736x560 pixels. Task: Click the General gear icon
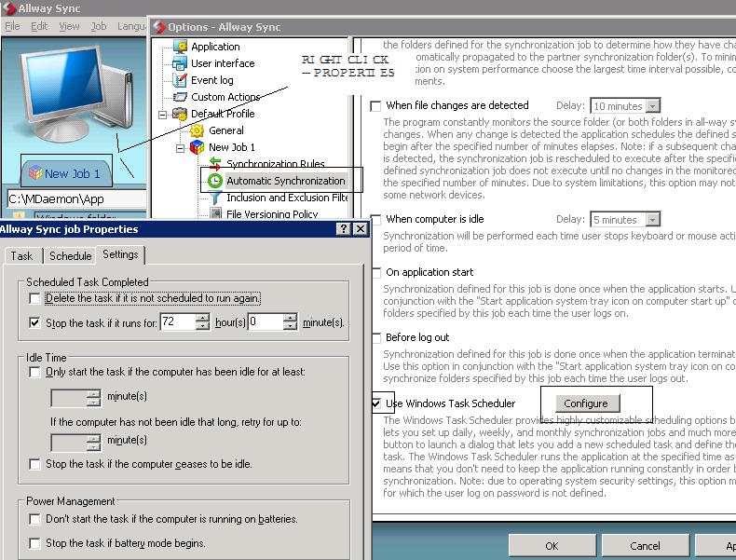(198, 130)
